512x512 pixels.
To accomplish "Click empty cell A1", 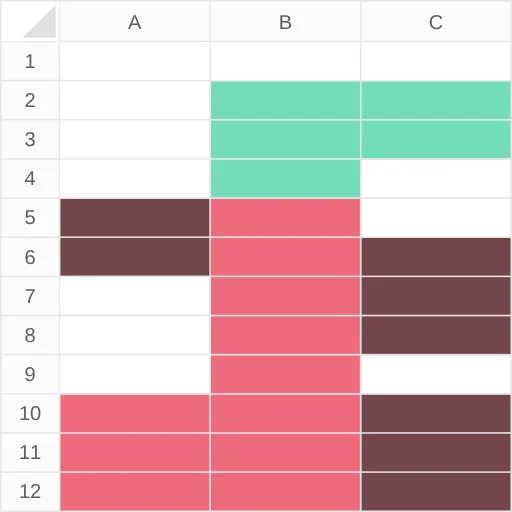I will coord(135,61).
